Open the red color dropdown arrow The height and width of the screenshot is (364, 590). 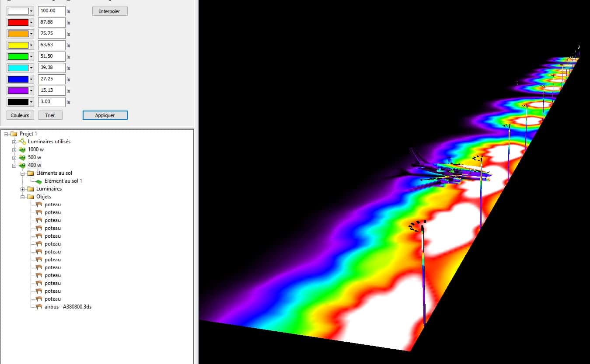[31, 22]
